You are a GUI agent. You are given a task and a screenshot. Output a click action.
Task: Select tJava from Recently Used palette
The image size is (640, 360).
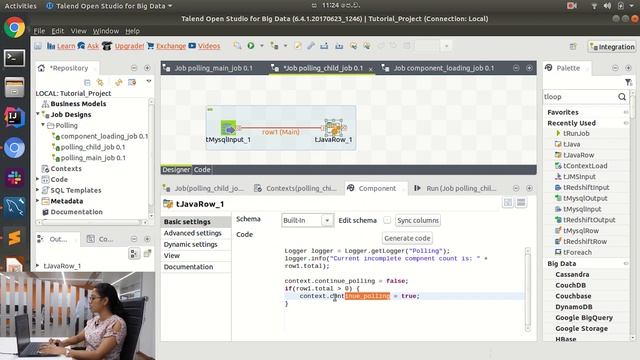(571, 144)
